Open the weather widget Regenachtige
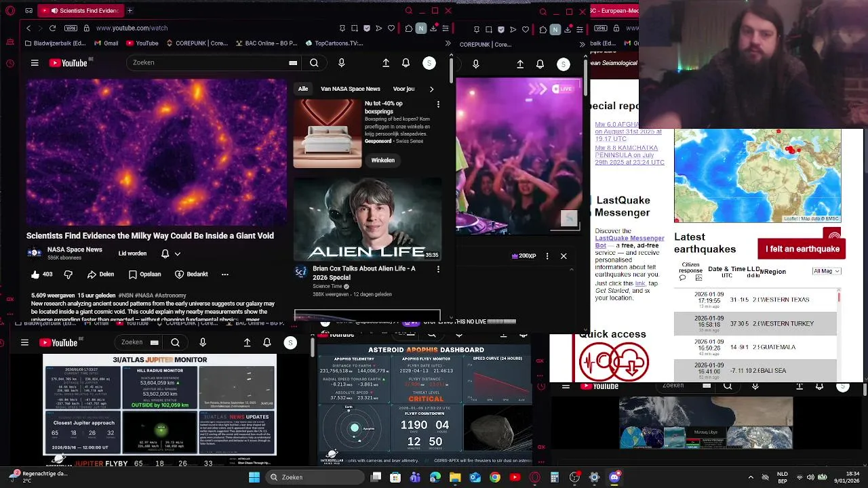 [x=37, y=477]
